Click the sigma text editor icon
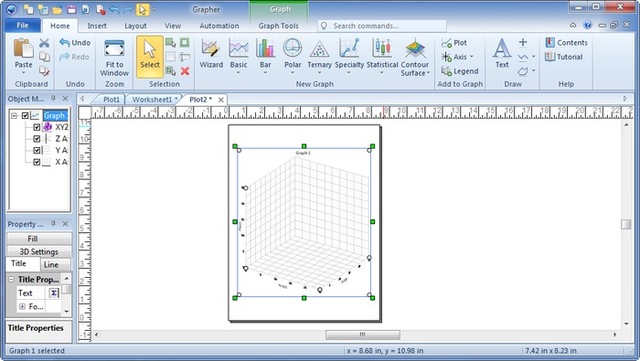This screenshot has height=361, width=640. point(54,293)
